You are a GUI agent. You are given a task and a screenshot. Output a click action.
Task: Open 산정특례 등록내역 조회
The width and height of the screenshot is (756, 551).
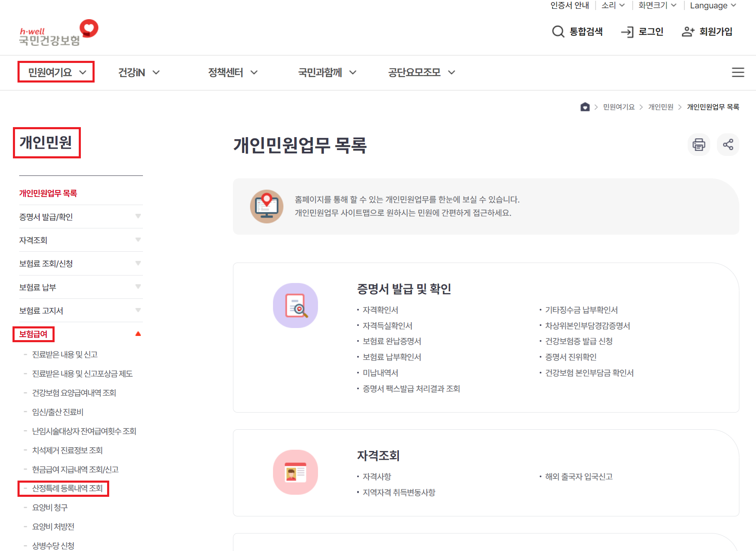click(68, 488)
